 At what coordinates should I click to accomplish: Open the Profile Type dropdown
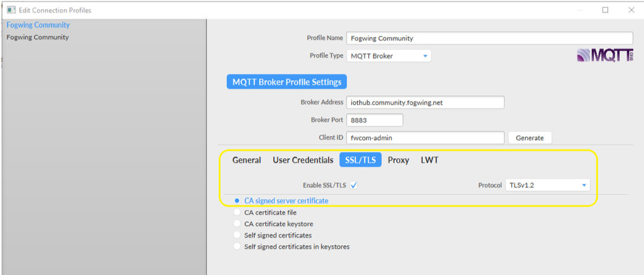(x=389, y=56)
